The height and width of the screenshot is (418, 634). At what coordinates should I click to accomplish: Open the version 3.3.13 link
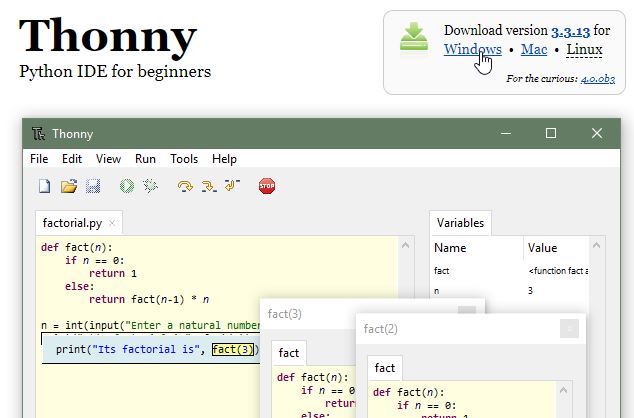pyautogui.click(x=570, y=31)
